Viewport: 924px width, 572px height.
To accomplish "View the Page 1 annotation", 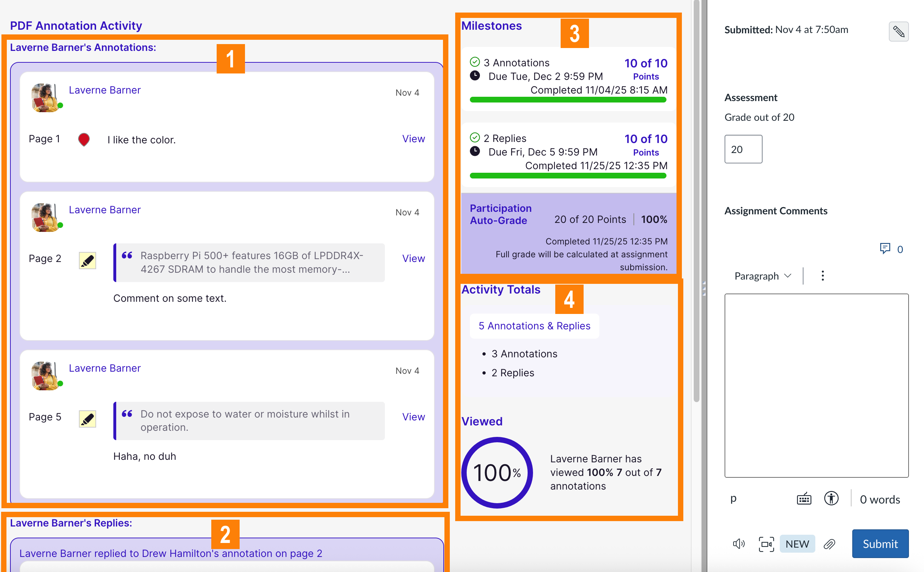I will coord(413,139).
